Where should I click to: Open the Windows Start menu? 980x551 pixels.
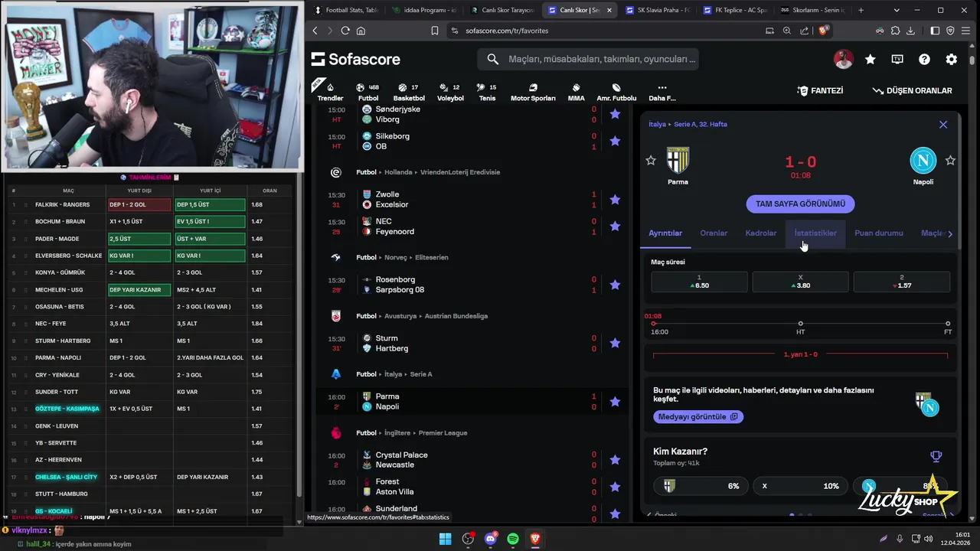(x=446, y=540)
